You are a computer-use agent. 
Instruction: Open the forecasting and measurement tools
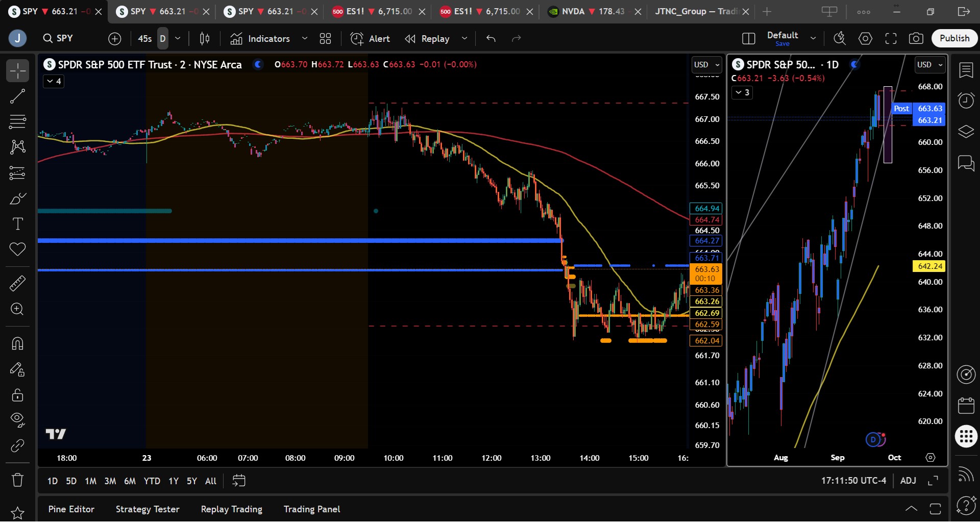[x=17, y=173]
